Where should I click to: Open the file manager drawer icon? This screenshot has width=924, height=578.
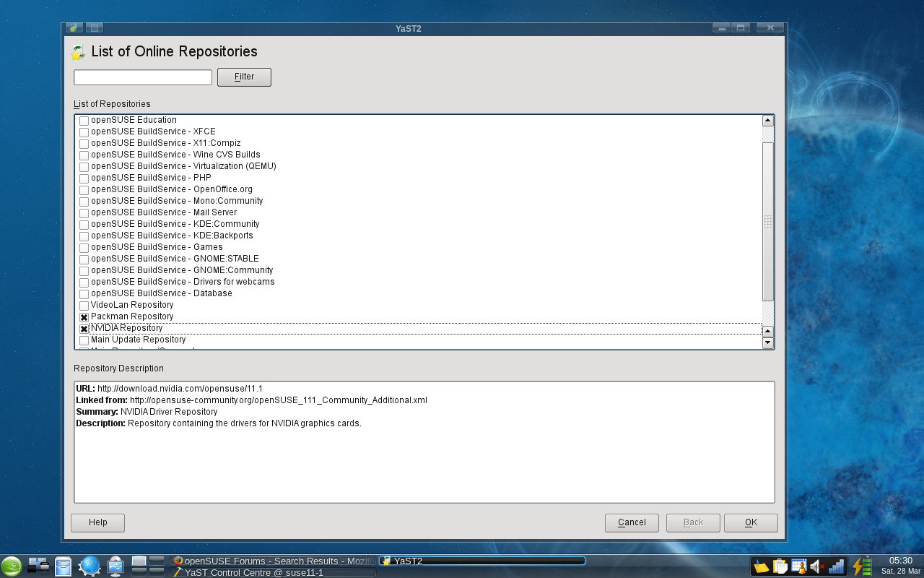[64, 566]
